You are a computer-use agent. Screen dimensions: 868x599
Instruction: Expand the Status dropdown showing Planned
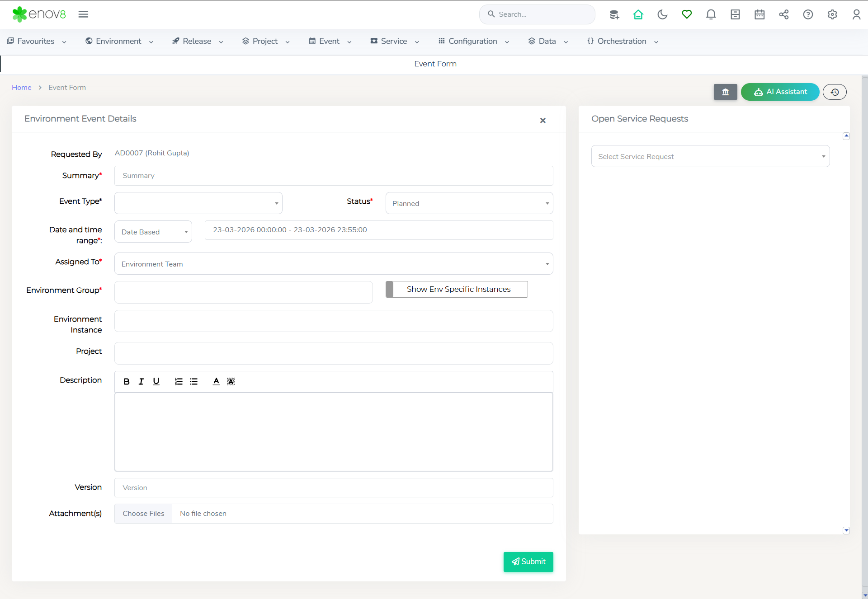point(469,203)
